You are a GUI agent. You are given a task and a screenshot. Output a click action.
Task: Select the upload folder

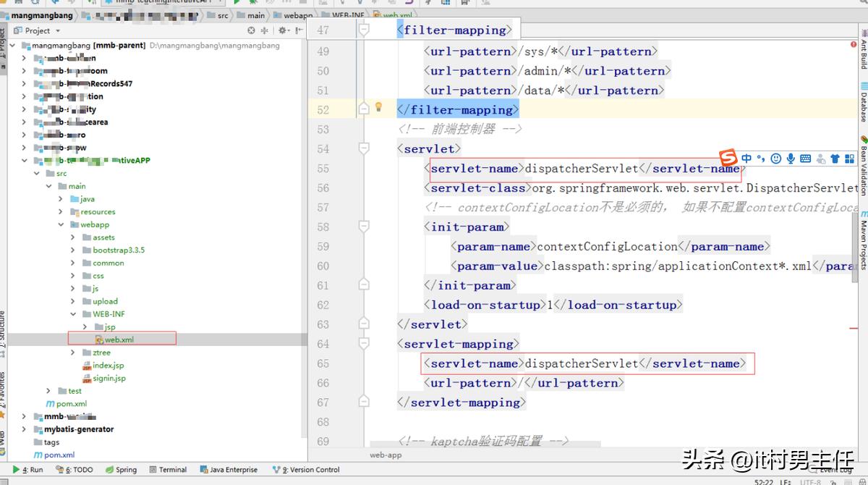click(99, 301)
